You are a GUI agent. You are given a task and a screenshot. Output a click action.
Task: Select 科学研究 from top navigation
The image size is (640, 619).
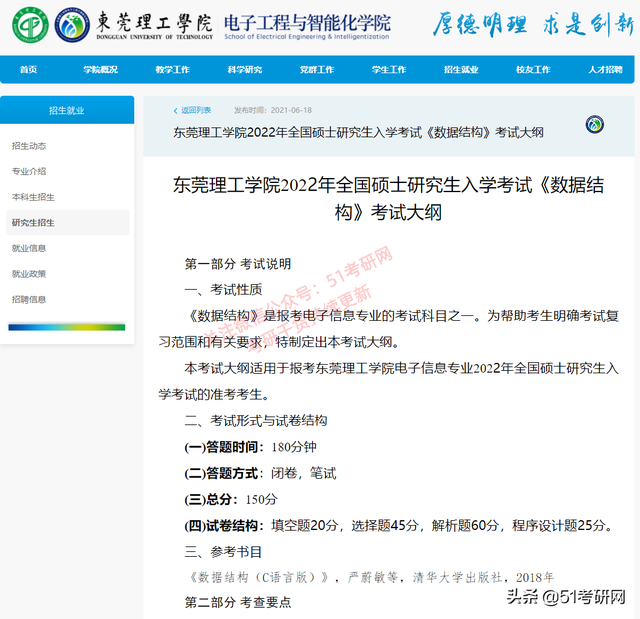tap(244, 70)
